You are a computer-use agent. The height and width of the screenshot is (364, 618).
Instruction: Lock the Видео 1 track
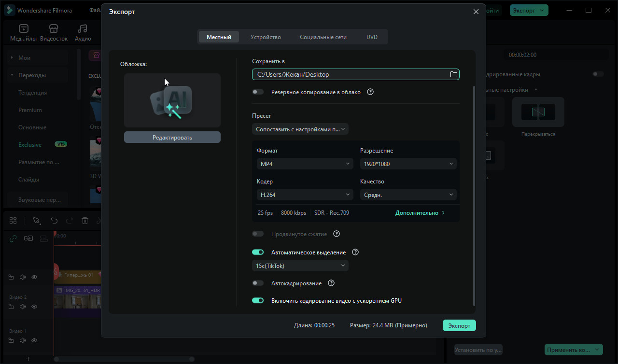(11, 340)
